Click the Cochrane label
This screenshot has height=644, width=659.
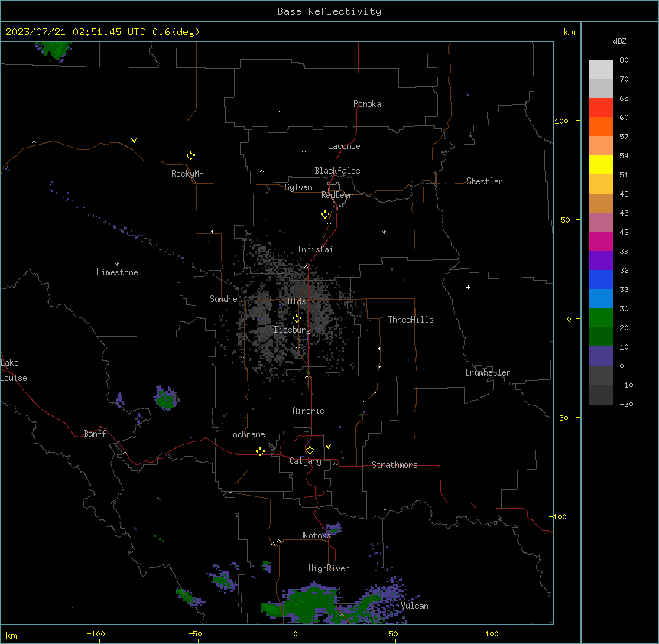[246, 434]
